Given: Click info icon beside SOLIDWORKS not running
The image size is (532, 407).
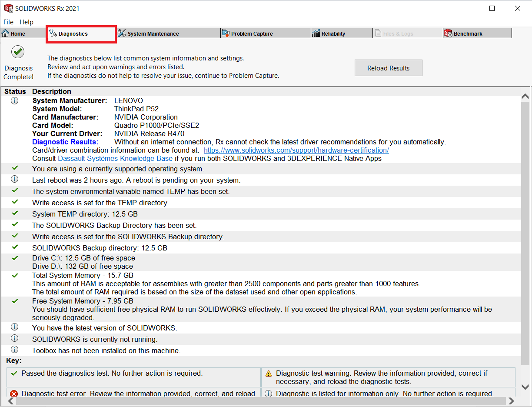Looking at the screenshot, I should tap(14, 338).
